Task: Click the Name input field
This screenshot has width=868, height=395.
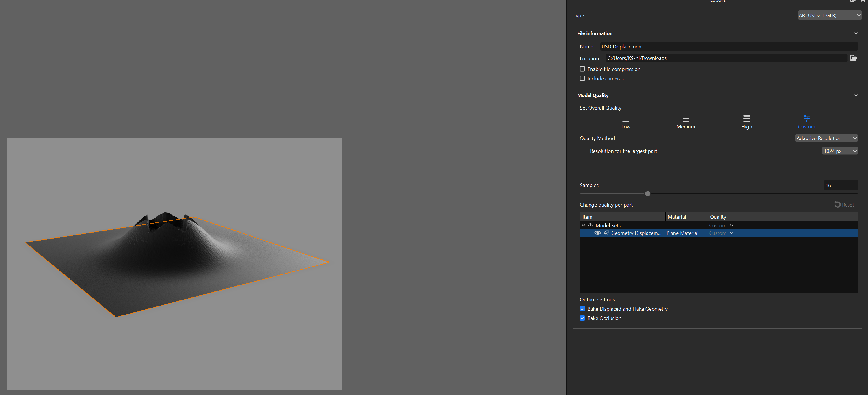Action: (729, 47)
